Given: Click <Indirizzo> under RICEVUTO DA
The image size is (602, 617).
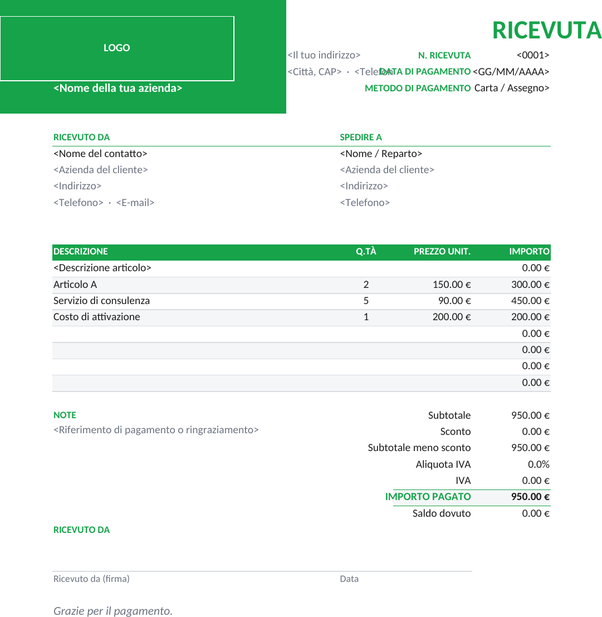Looking at the screenshot, I should tap(77, 186).
